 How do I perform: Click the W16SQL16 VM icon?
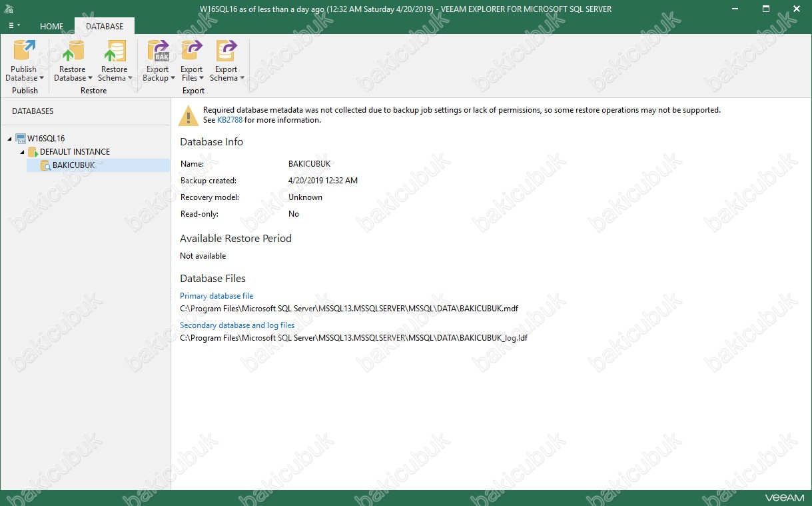21,139
